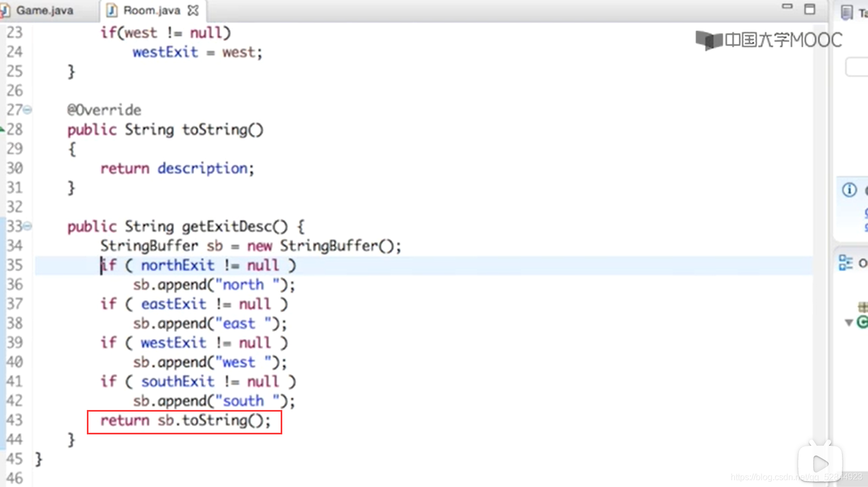The width and height of the screenshot is (868, 487).
Task: Click on '@Override' annotation
Action: coord(104,110)
